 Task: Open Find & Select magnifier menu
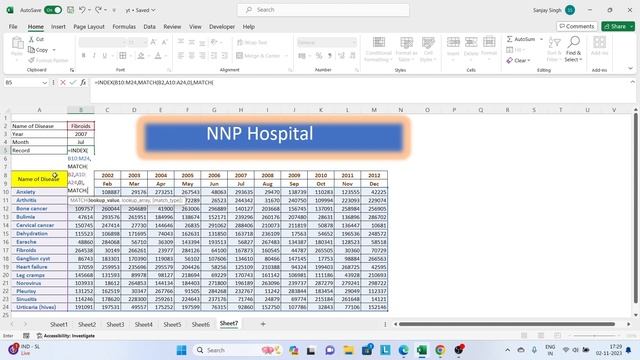point(573,49)
